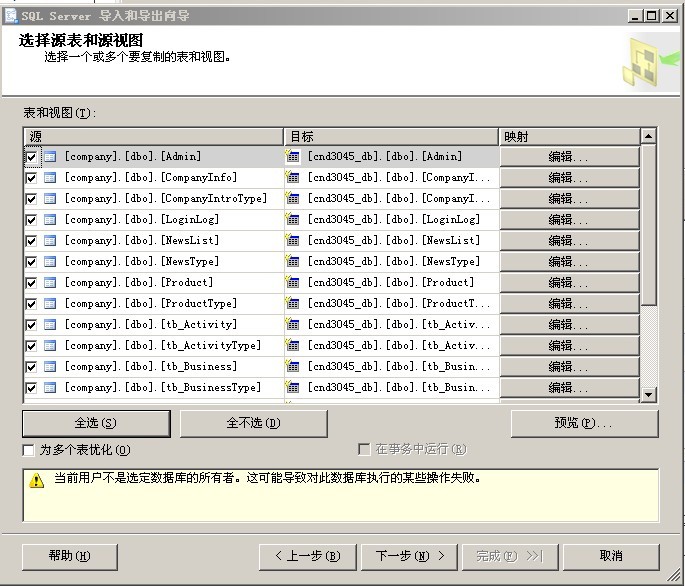The width and height of the screenshot is (685, 586).
Task: Click the 目标 column header
Action: (x=391, y=137)
